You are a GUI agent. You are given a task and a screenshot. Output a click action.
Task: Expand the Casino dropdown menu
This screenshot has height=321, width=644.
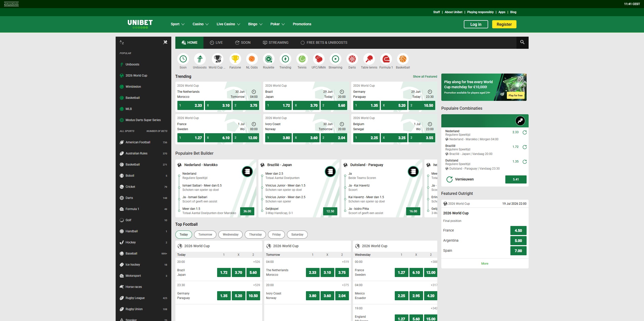coord(200,24)
